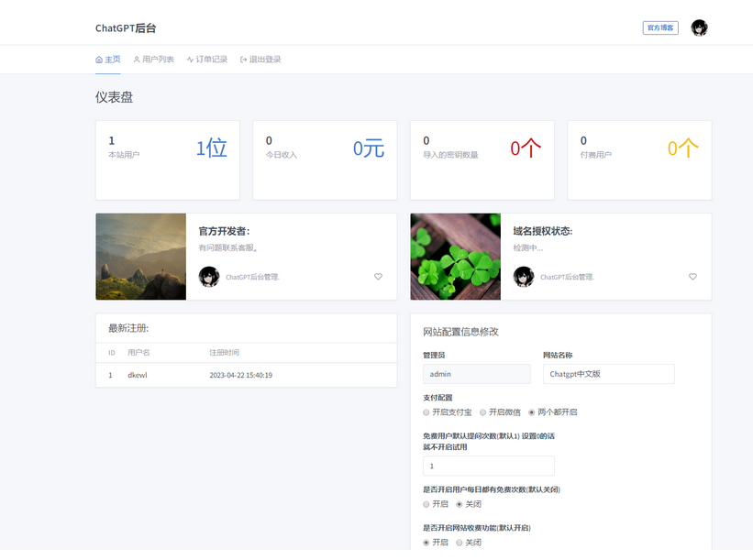
Task: Click the 网站配置信息修改 heading
Action: pos(460,332)
